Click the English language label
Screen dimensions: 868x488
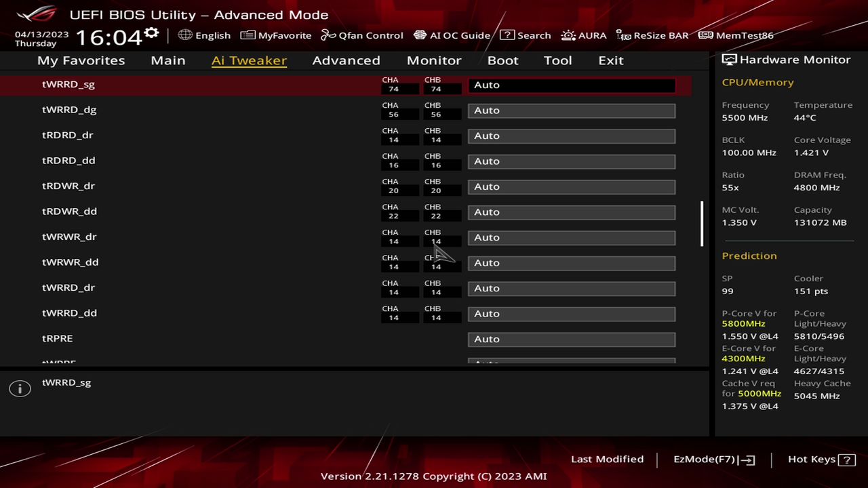pos(213,35)
